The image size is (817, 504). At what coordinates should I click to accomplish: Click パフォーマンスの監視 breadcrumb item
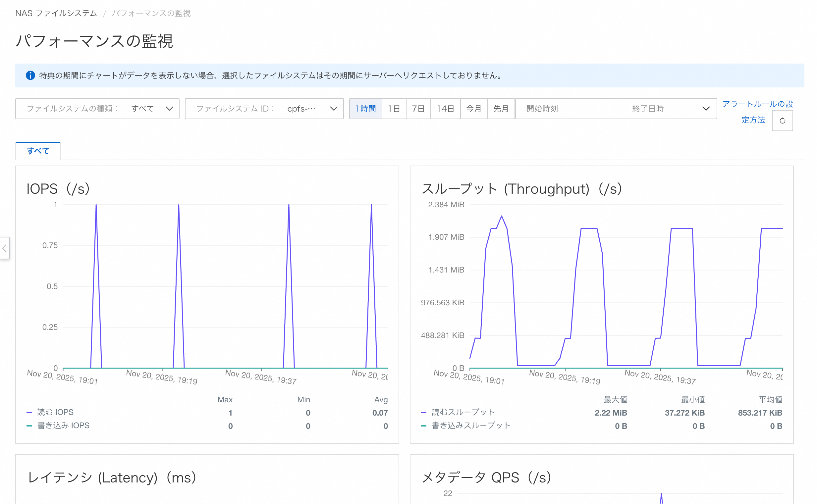tap(151, 13)
